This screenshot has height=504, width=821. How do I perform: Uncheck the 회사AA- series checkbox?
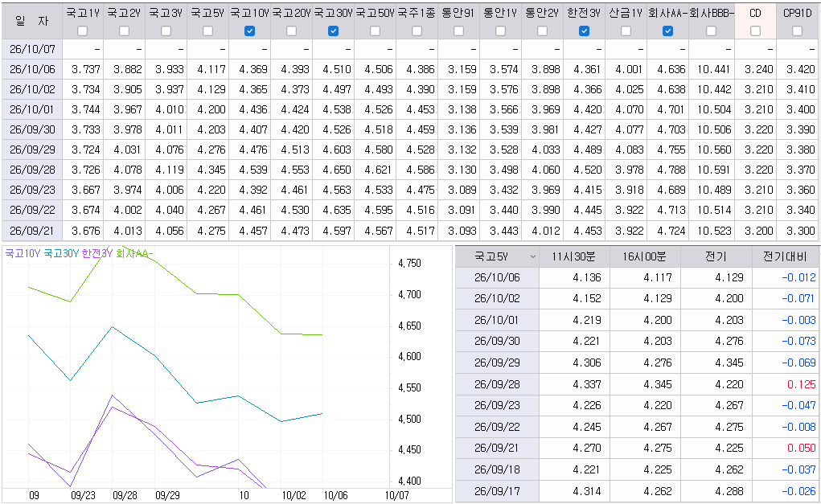tap(667, 31)
